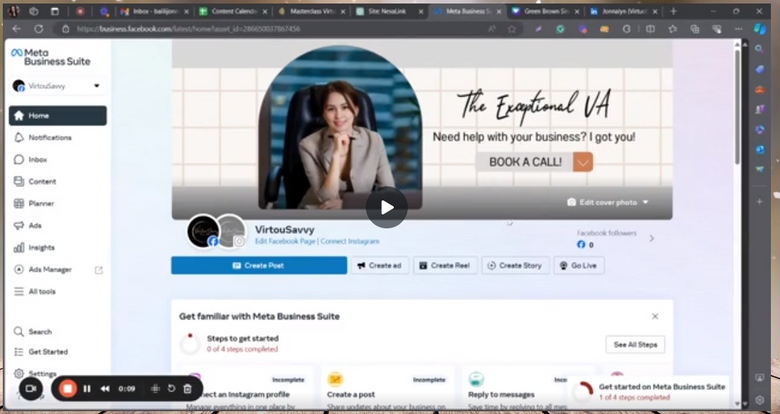Open the Create a post step card
Screen dimensions: 780x414
click(387, 390)
